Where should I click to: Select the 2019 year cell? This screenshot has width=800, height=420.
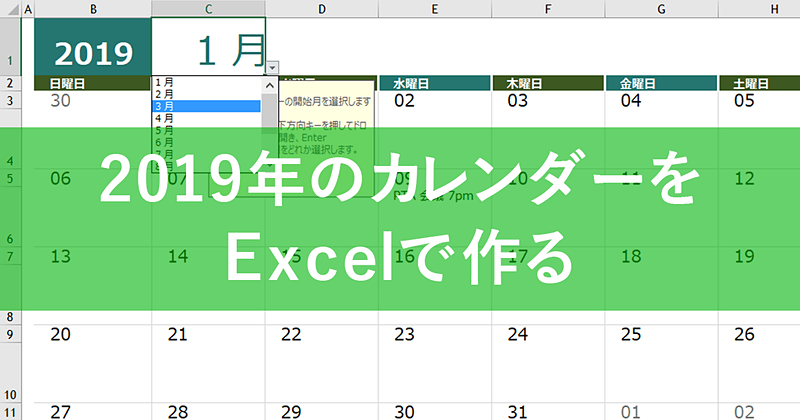(x=93, y=47)
